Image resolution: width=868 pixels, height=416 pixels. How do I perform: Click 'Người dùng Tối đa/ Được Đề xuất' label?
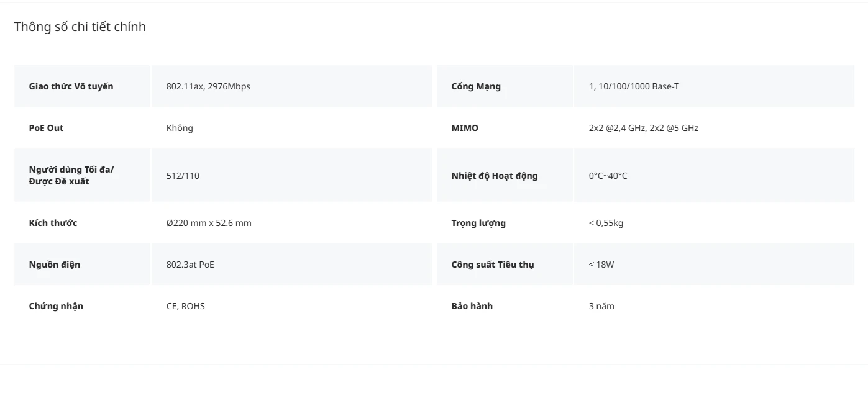click(x=71, y=175)
